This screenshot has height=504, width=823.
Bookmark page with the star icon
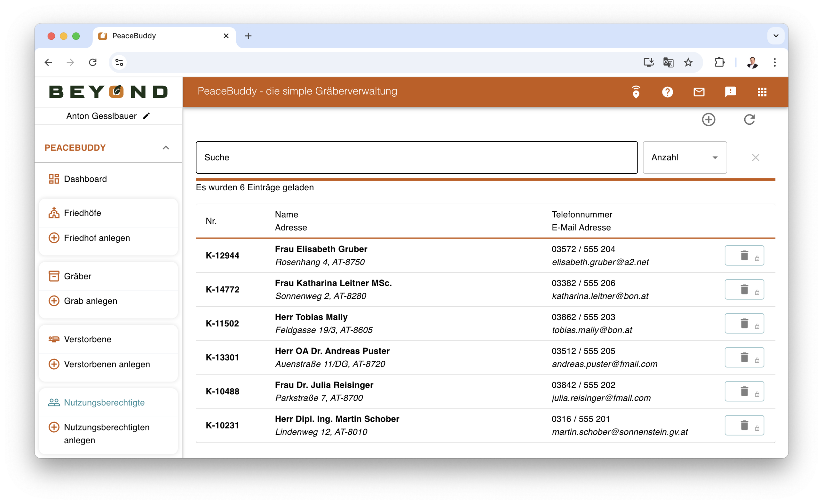click(688, 62)
